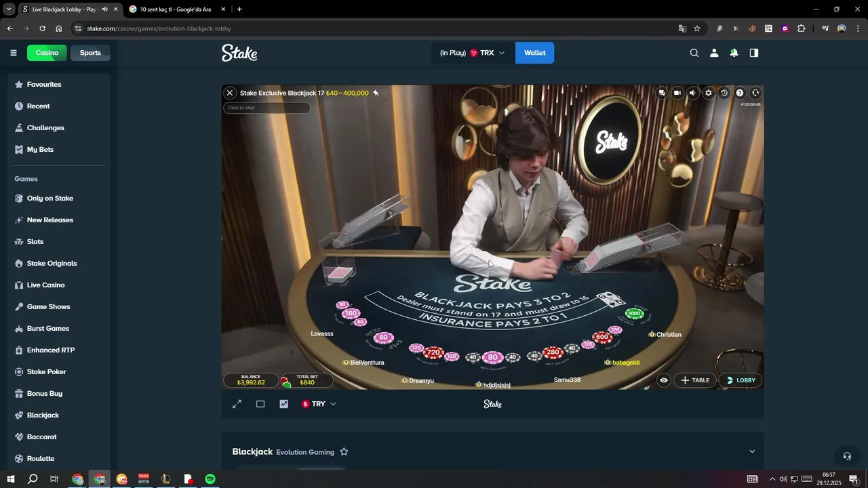Open the help question mark icon
Screen dimensions: 868x488
pyautogui.click(x=739, y=93)
